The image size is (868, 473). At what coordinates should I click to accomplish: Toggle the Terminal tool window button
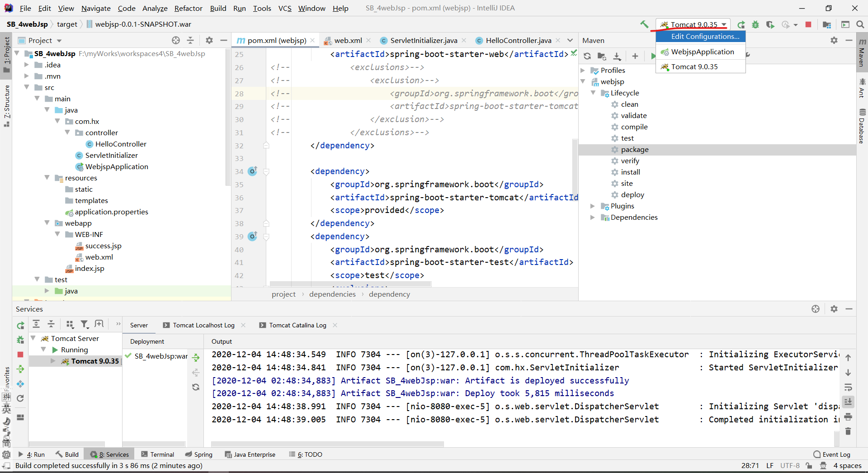157,454
